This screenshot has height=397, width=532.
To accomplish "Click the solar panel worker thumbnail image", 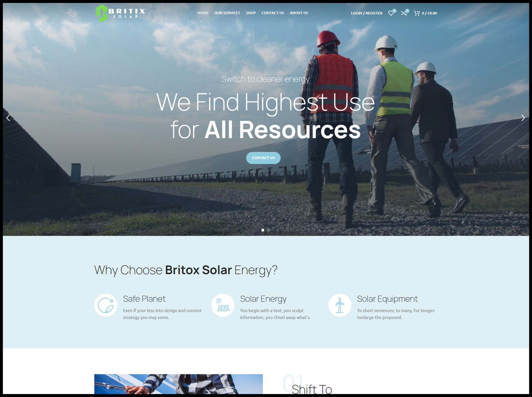I will (179, 384).
